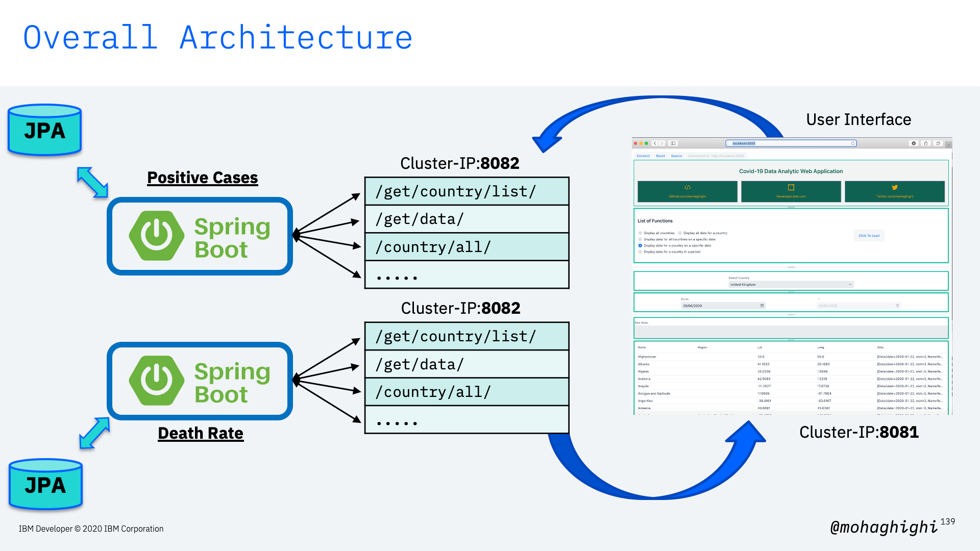Open the browser share icon
980x551 pixels.
click(x=926, y=143)
